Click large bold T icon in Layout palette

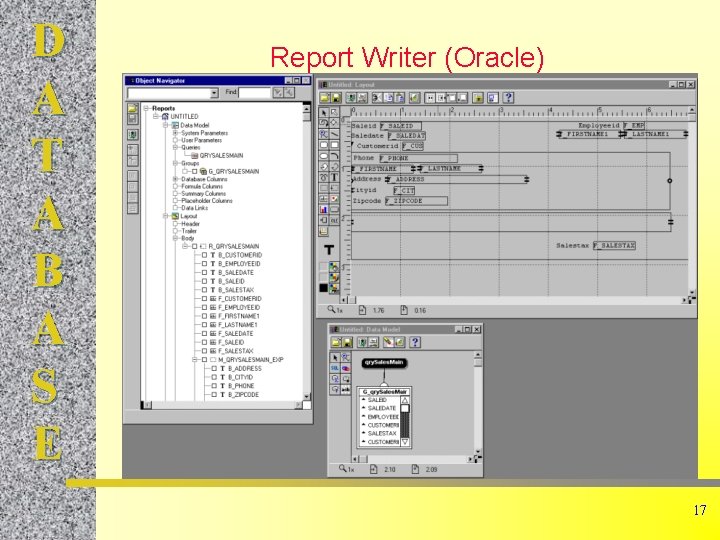point(329,250)
